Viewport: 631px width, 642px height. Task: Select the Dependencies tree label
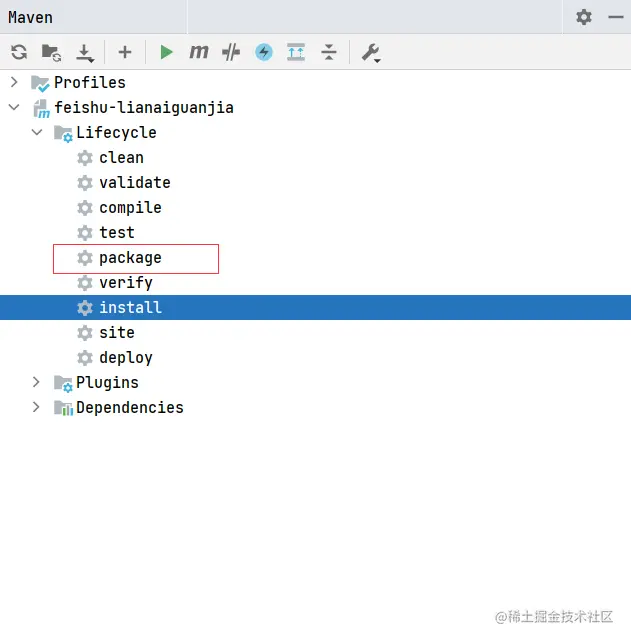tap(130, 407)
